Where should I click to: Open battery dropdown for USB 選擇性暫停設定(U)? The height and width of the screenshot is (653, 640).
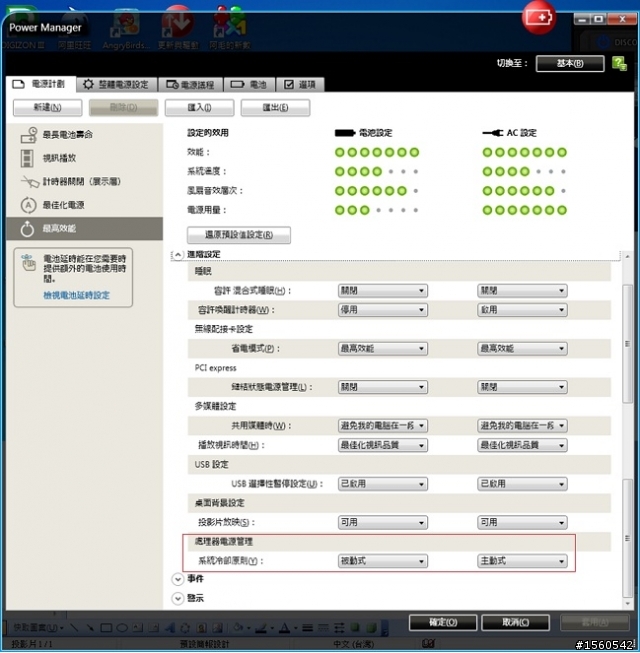tap(383, 484)
